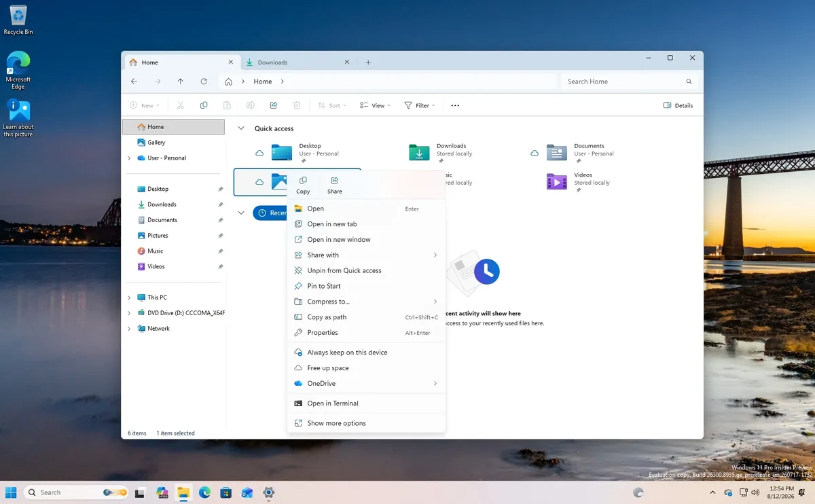Open the Windows Start menu
815x504 pixels.
[x=11, y=492]
